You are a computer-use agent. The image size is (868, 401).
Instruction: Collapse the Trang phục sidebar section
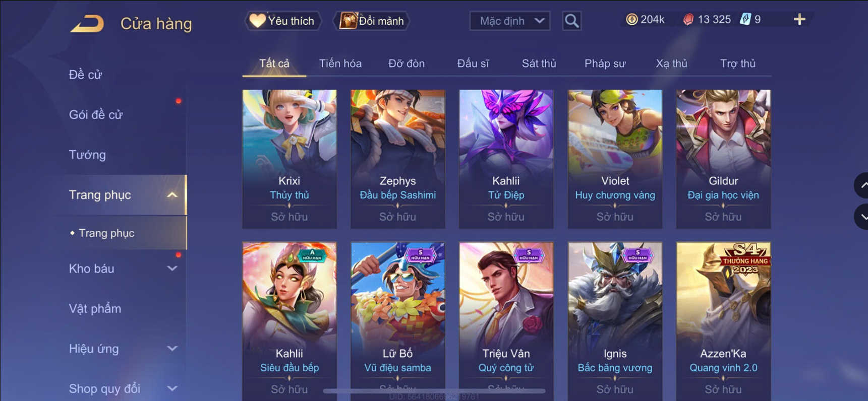(172, 195)
